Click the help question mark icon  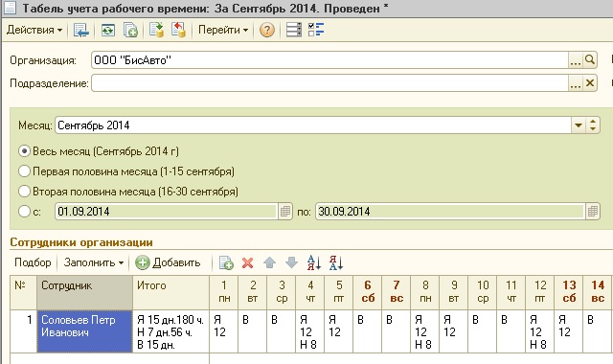[x=267, y=30]
